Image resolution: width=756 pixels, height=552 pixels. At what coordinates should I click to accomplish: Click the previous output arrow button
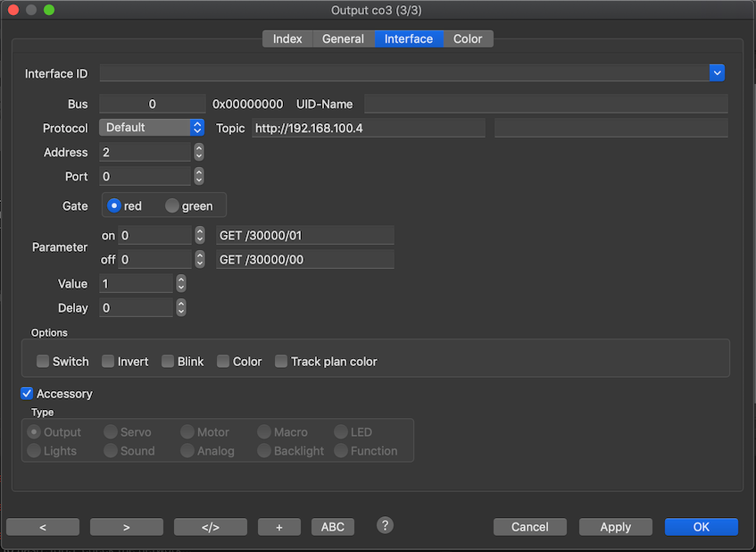[x=43, y=527]
